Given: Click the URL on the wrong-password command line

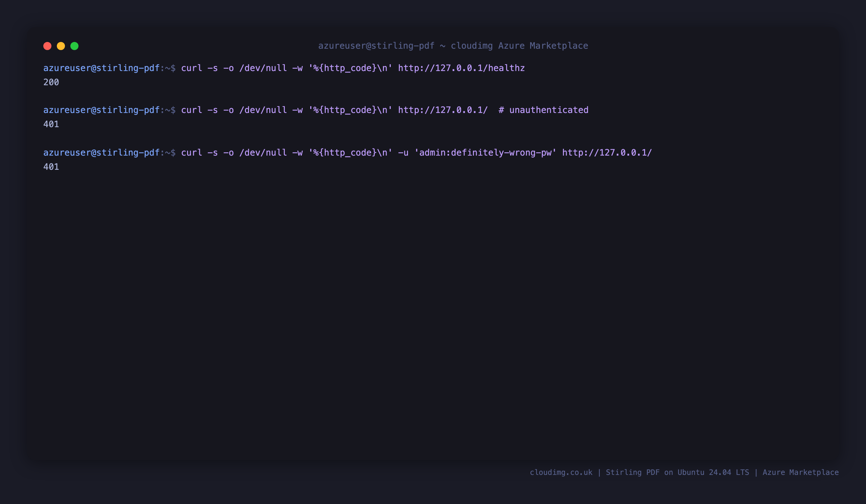Looking at the screenshot, I should pyautogui.click(x=607, y=153).
